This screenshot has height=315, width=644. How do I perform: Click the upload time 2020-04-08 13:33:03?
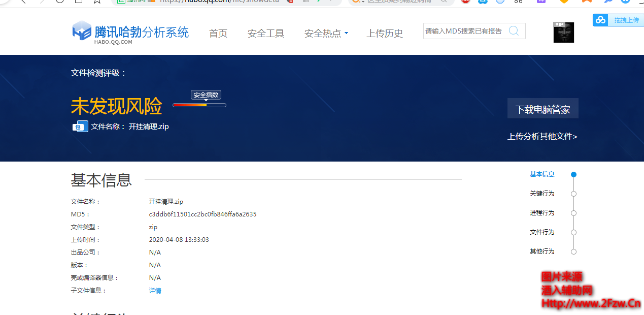click(x=179, y=240)
